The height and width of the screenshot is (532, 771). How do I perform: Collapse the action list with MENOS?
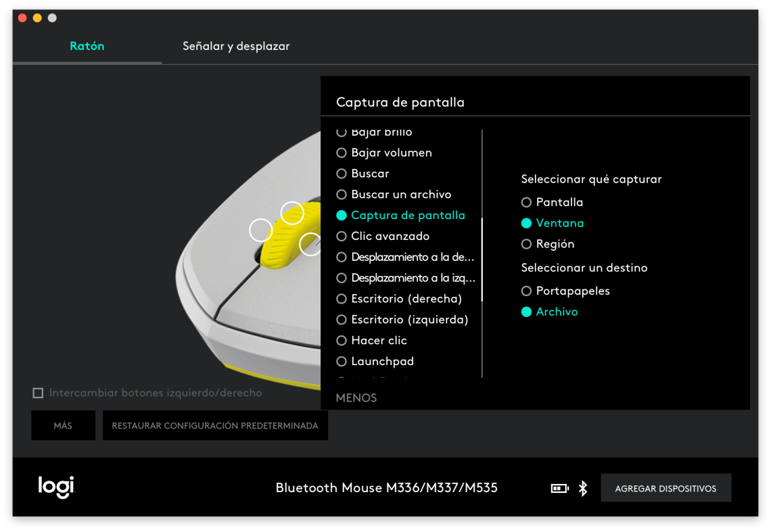(356, 398)
